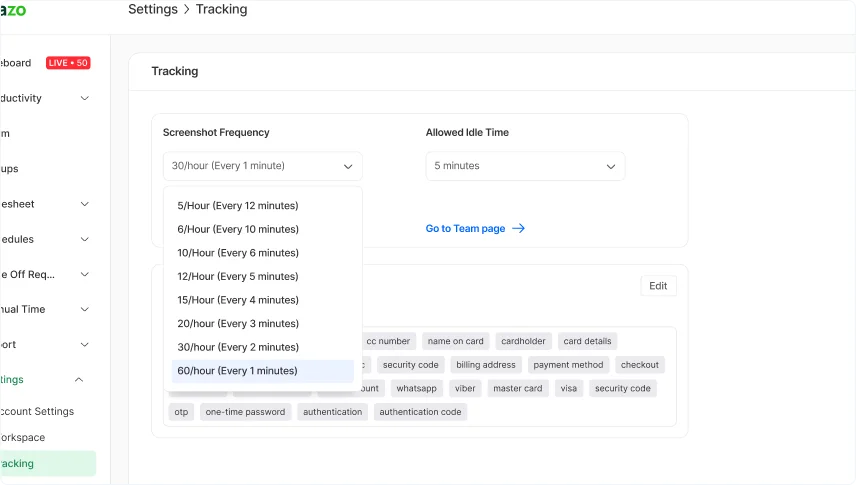Viewport: 856px width, 485px height.
Task: Click the Settings breadcrumb link
Action: click(152, 10)
